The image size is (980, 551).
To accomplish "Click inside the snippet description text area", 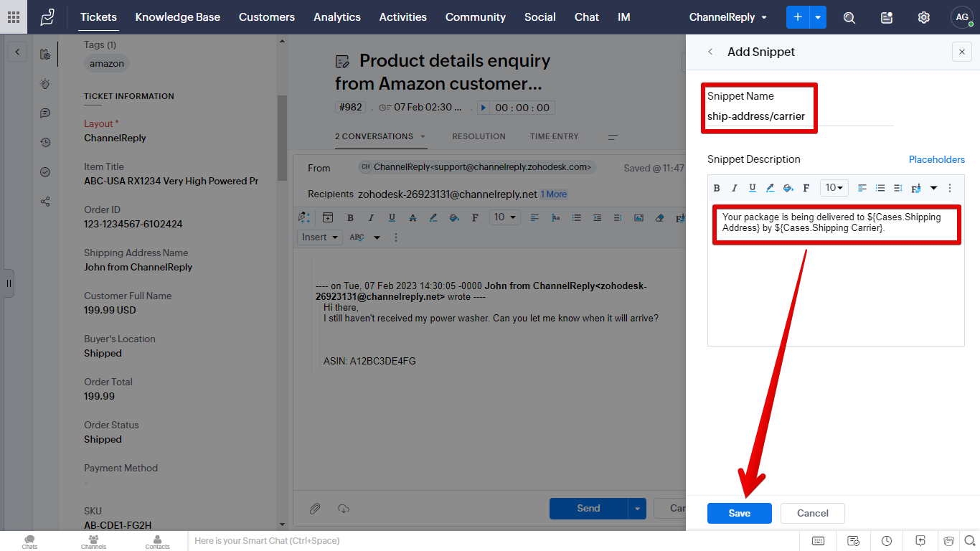I will 836,274.
